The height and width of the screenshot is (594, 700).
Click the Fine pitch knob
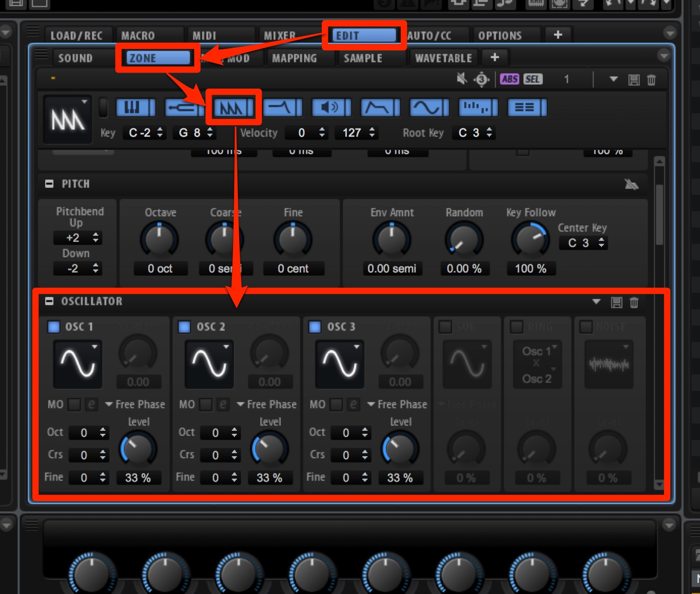click(293, 240)
